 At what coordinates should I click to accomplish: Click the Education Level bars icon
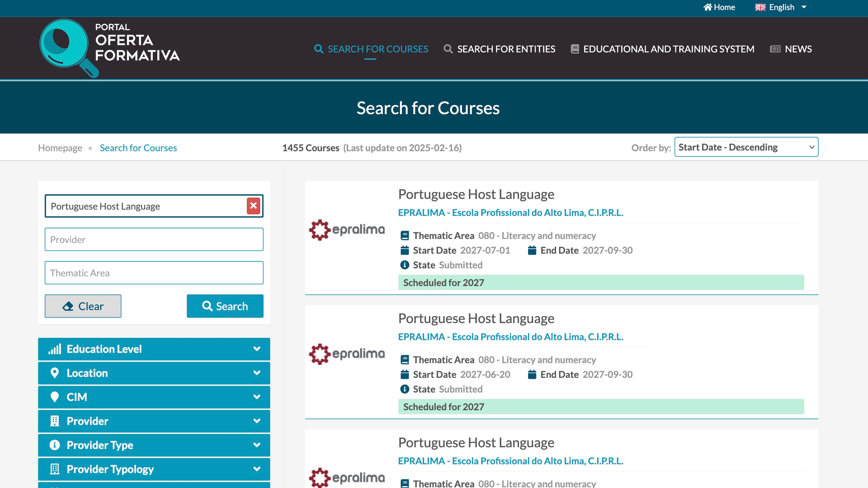55,349
